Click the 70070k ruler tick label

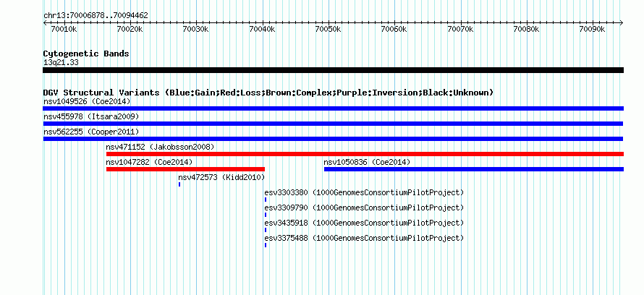pyautogui.click(x=460, y=29)
